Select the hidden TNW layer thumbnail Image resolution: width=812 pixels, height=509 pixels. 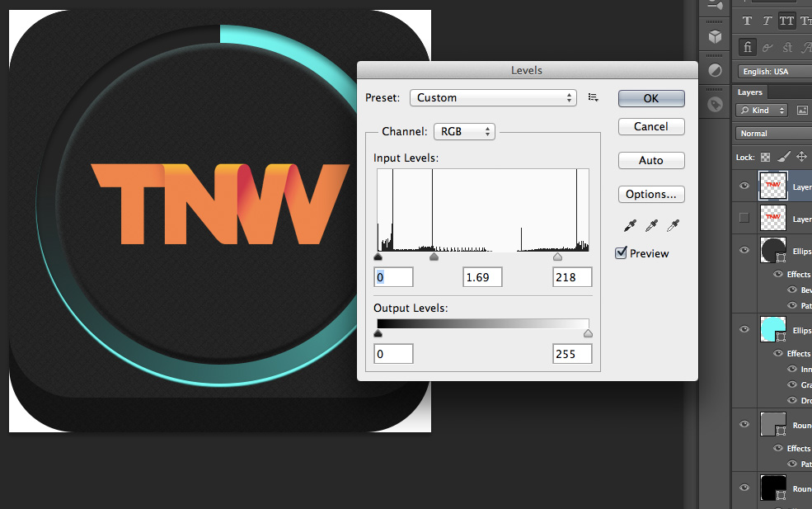(x=773, y=218)
